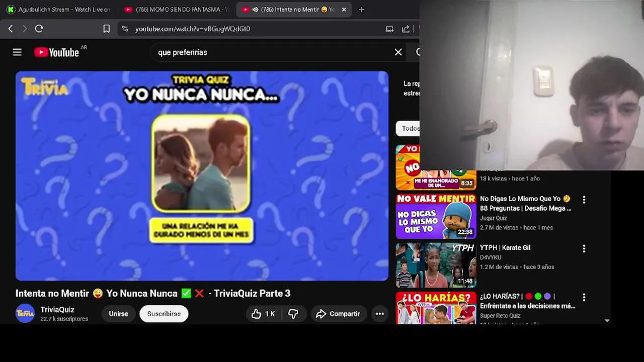Click the cast/screen icon in the address bar
The height and width of the screenshot is (362, 644).
coord(389,29)
